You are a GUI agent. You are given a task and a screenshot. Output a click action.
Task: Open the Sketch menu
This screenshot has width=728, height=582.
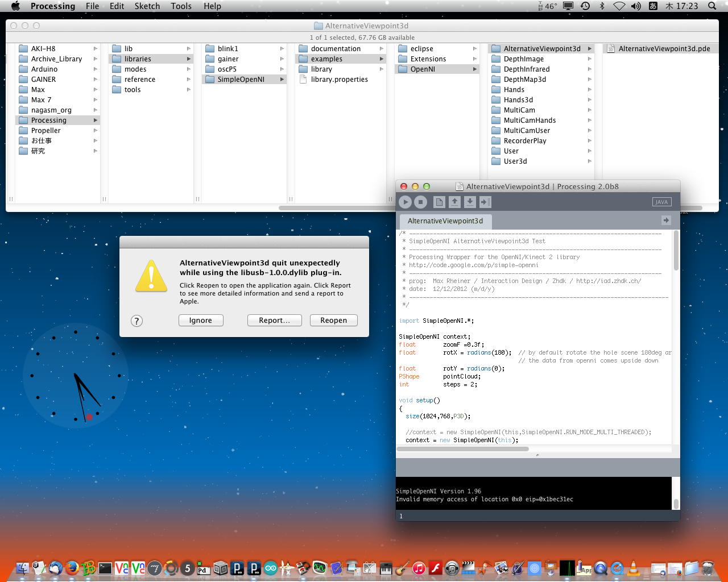tap(147, 6)
